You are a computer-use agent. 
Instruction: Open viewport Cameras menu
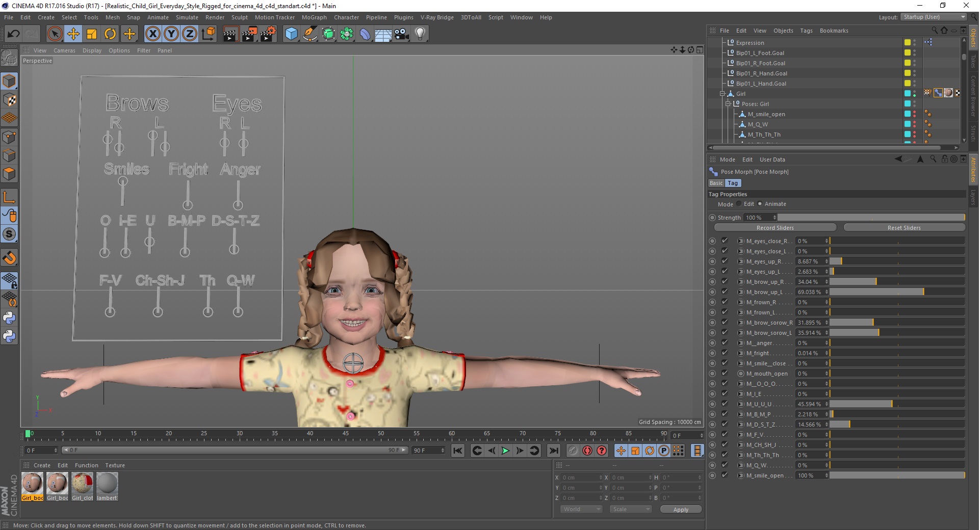coord(64,50)
